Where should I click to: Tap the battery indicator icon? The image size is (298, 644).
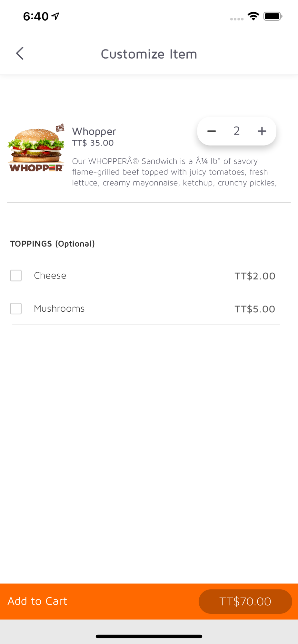[273, 16]
